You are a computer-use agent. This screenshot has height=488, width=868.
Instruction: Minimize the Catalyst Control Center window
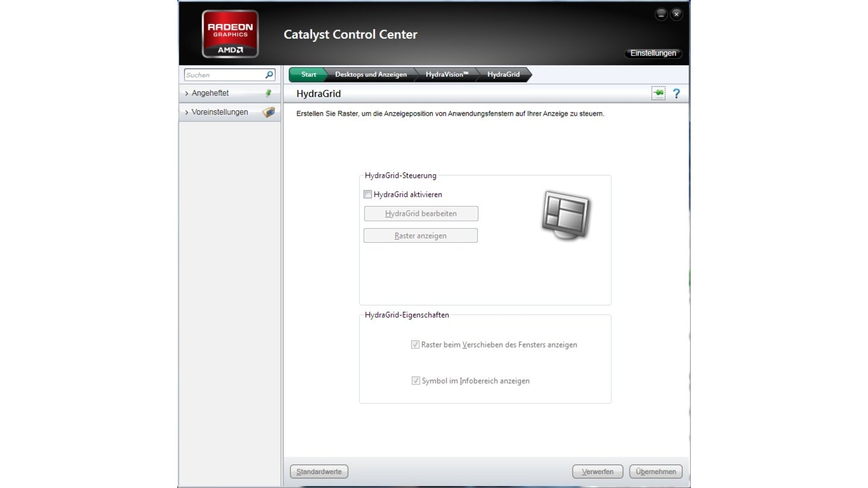click(661, 14)
